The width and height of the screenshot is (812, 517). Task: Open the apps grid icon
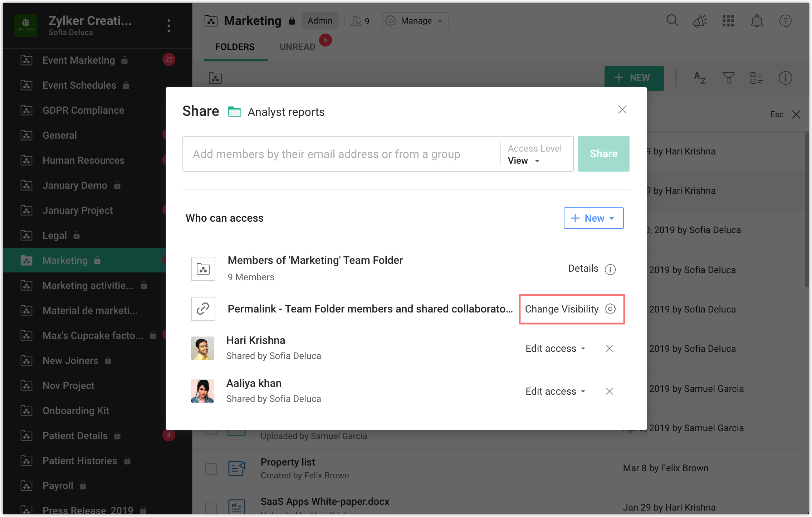(x=728, y=21)
